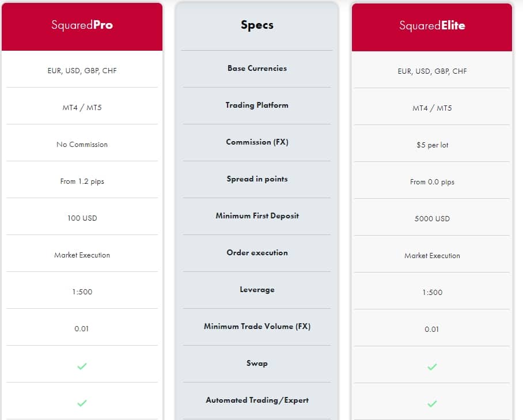Click the SquaredElite Automated Trading checkmark
Screen dimensions: 523x420
(x=432, y=404)
